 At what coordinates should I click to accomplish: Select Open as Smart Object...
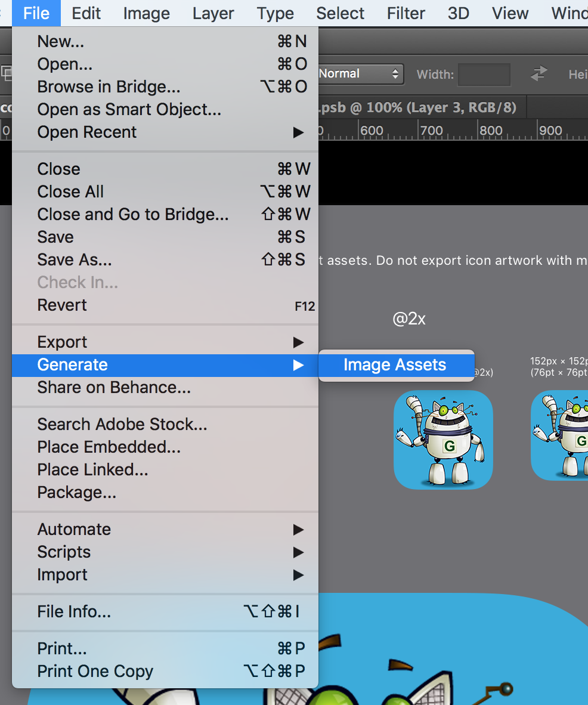165,109
